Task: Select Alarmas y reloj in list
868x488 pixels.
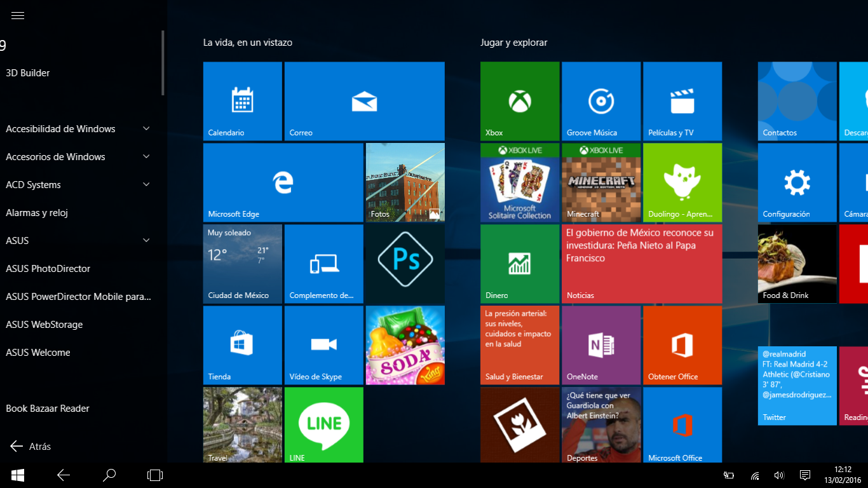Action: [37, 213]
